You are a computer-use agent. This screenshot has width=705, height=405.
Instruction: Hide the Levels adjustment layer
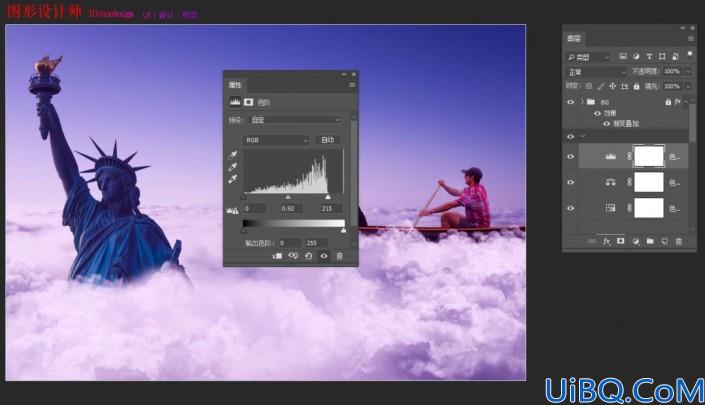pos(571,156)
